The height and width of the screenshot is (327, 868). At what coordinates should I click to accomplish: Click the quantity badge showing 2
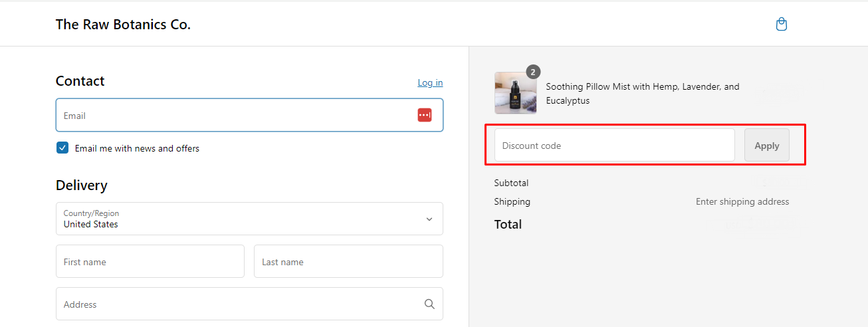pos(533,72)
